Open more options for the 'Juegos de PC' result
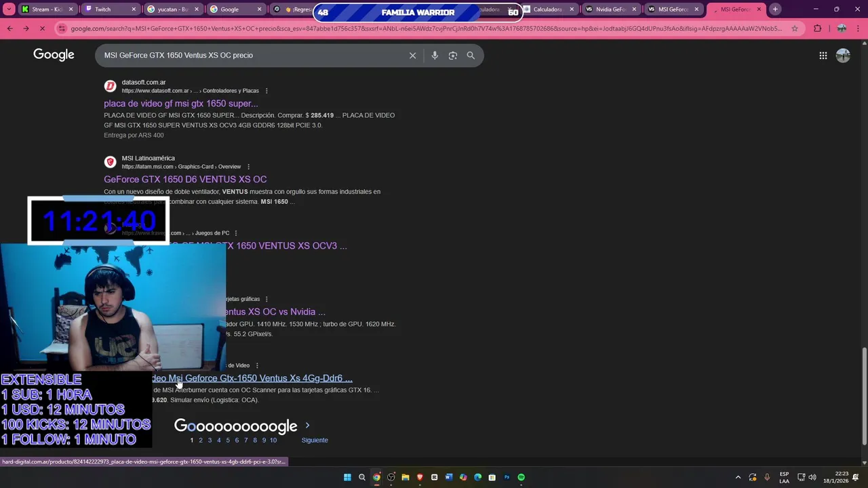 [x=236, y=233]
